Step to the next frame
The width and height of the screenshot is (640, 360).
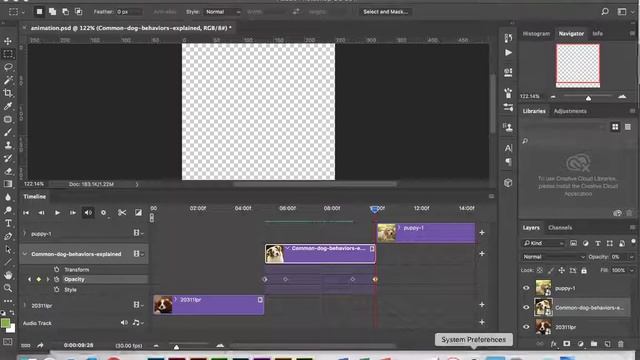[72, 213]
